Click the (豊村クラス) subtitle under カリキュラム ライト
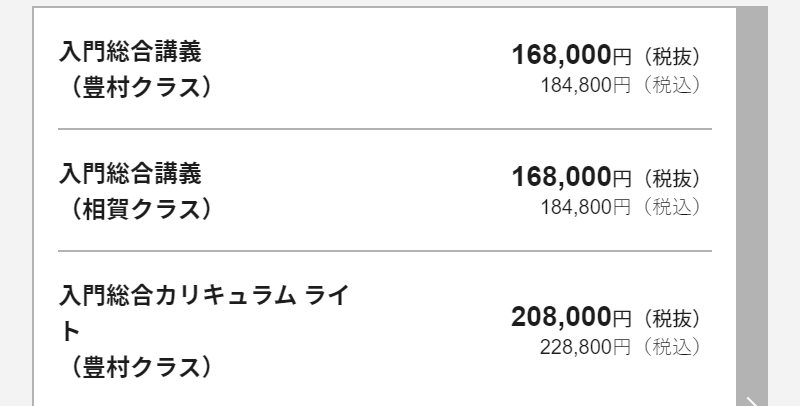Screen dimensions: 800x406 [135, 367]
